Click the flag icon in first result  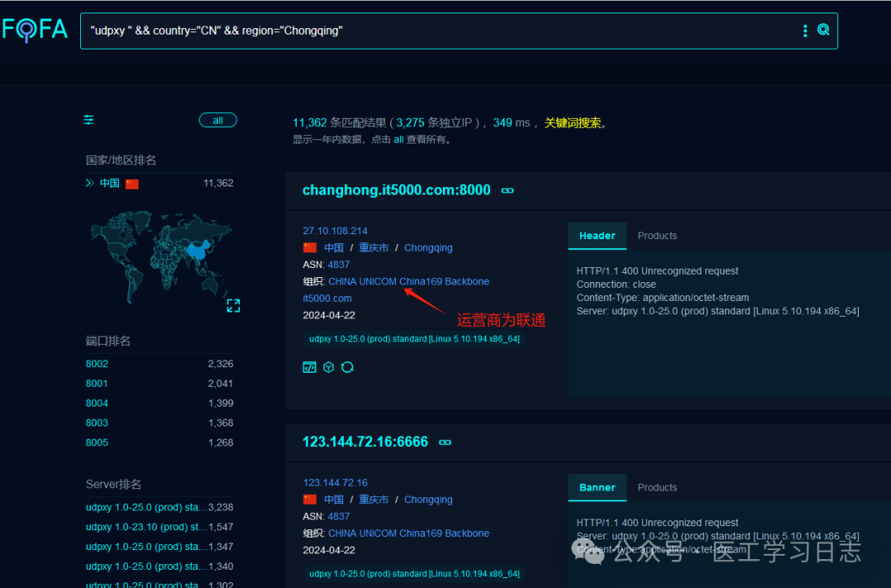(x=309, y=247)
